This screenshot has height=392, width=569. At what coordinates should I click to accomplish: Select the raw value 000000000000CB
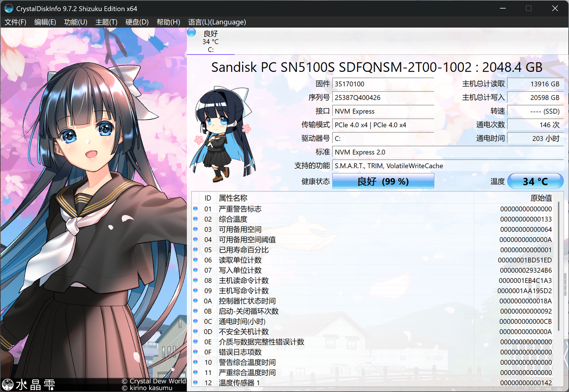[x=526, y=321]
